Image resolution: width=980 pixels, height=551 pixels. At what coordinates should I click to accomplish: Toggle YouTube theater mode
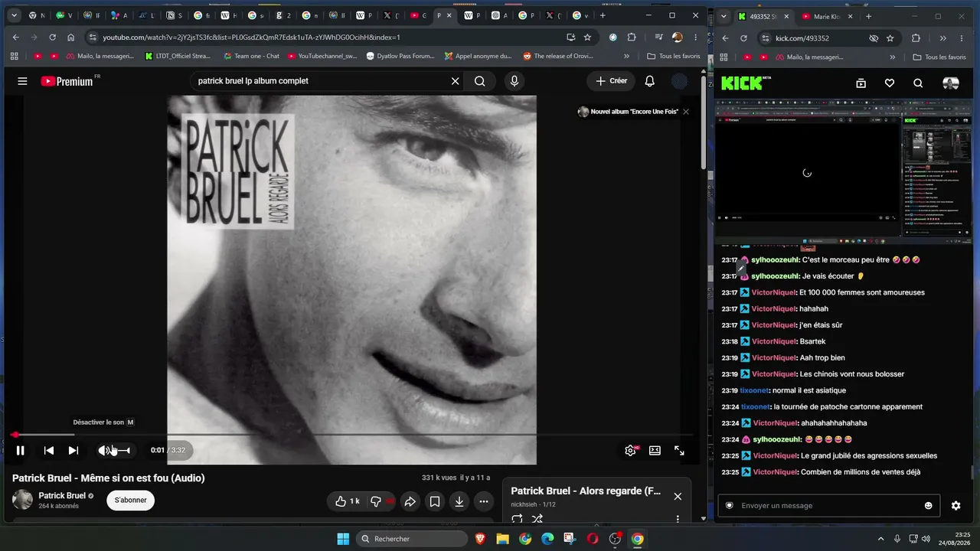click(x=655, y=451)
